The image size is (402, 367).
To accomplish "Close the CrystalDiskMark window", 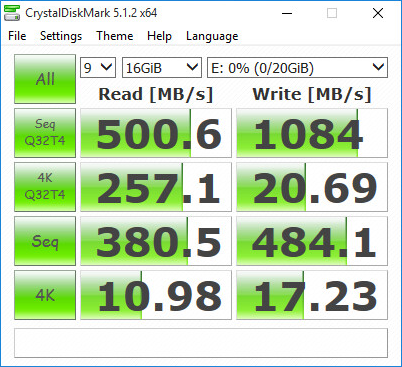I will point(378,13).
